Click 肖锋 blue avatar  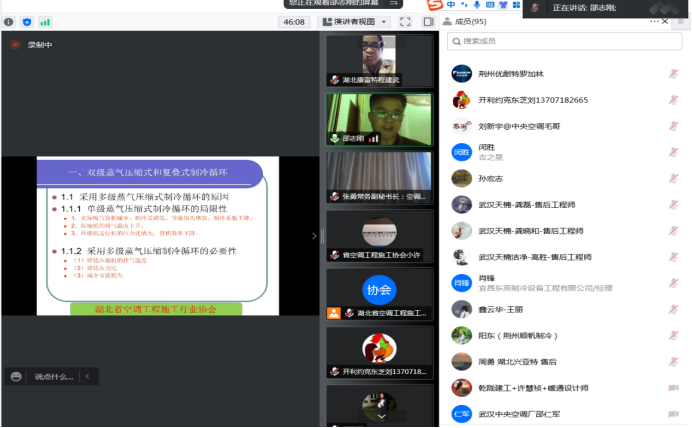click(x=462, y=283)
